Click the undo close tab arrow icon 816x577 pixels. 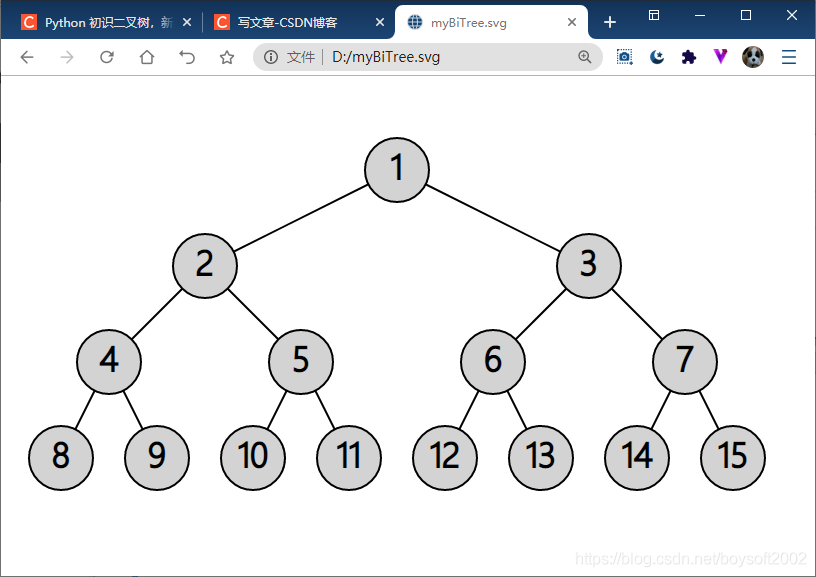(187, 57)
